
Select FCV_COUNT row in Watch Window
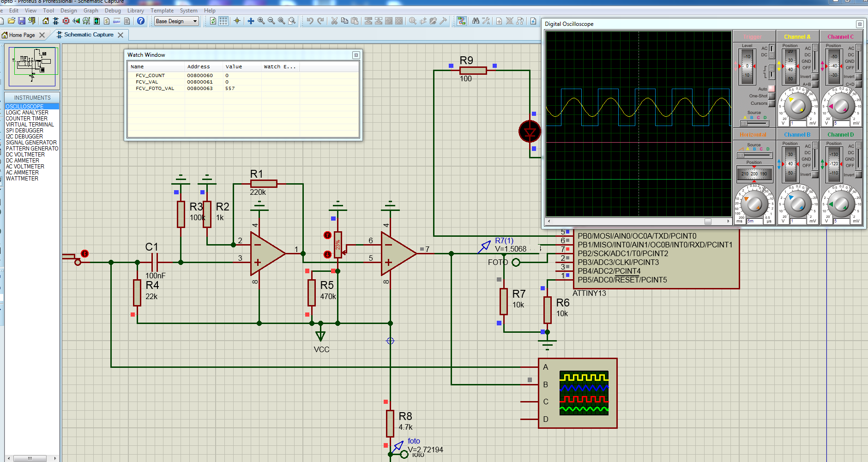tap(243, 75)
